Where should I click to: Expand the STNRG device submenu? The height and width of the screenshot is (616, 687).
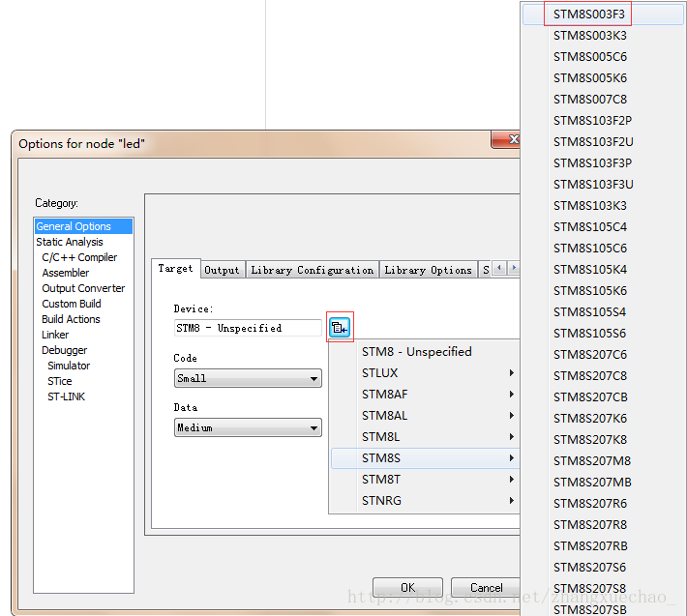pos(425,500)
